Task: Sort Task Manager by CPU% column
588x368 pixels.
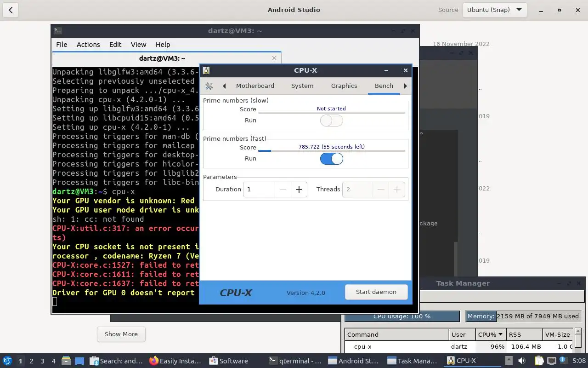Action: (490, 334)
